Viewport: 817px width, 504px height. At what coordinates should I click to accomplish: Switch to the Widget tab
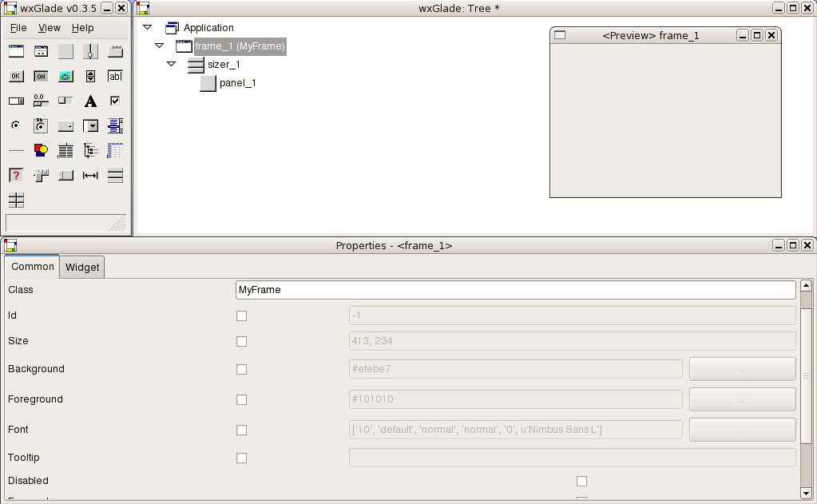(82, 267)
